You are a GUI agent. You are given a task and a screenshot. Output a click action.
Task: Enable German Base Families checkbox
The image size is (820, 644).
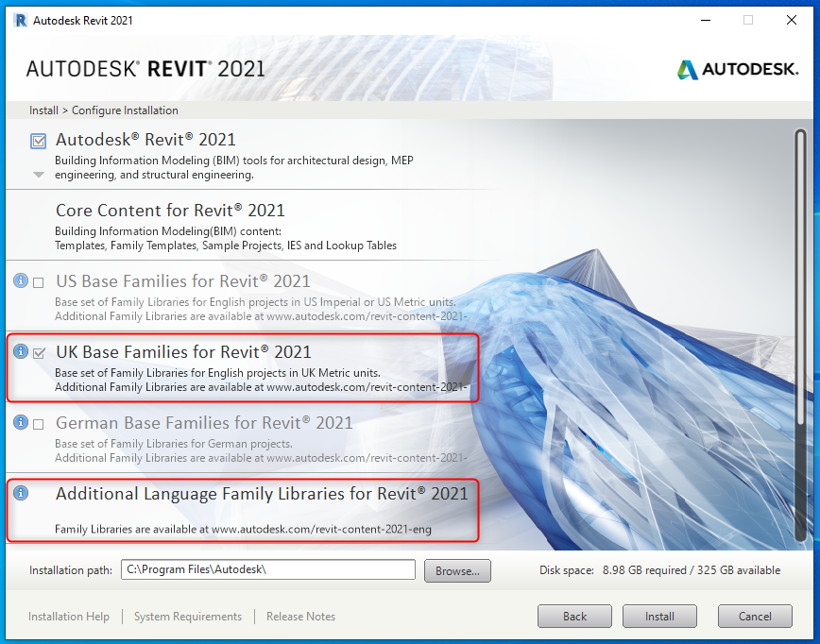click(x=39, y=424)
